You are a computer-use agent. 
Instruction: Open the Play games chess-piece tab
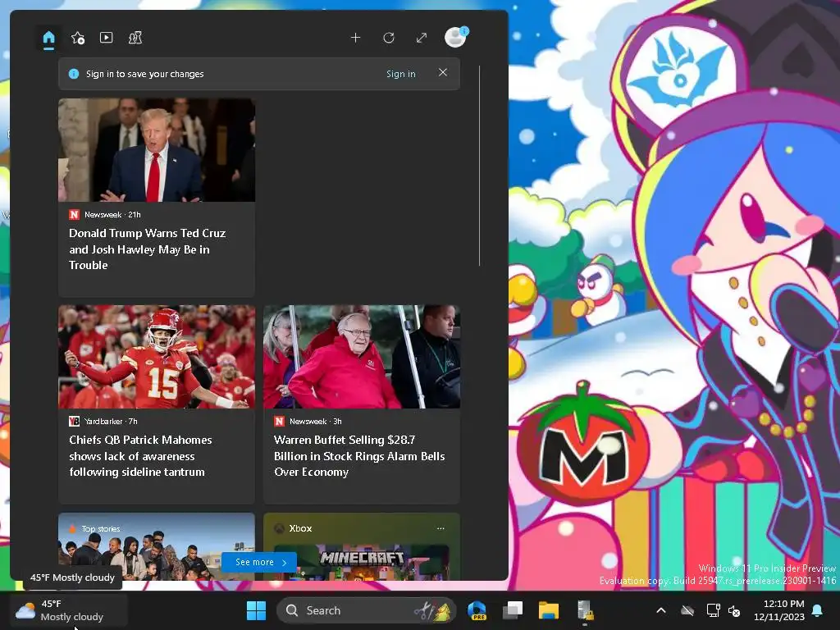coord(135,38)
